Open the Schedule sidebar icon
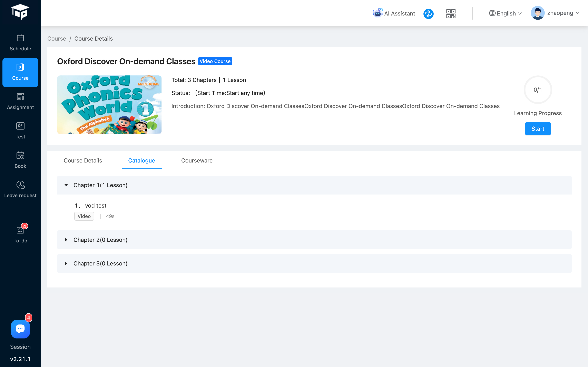The height and width of the screenshot is (367, 588). point(20,38)
